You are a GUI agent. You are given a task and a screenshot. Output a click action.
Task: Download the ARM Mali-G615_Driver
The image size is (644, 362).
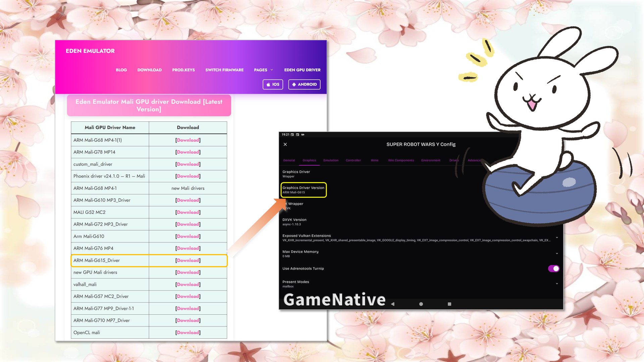188,260
